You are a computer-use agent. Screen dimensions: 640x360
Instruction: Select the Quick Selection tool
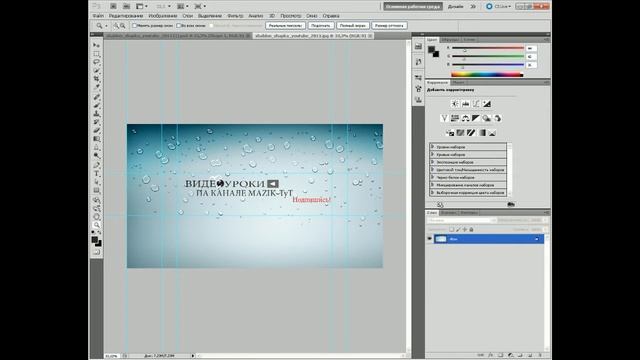(96, 71)
